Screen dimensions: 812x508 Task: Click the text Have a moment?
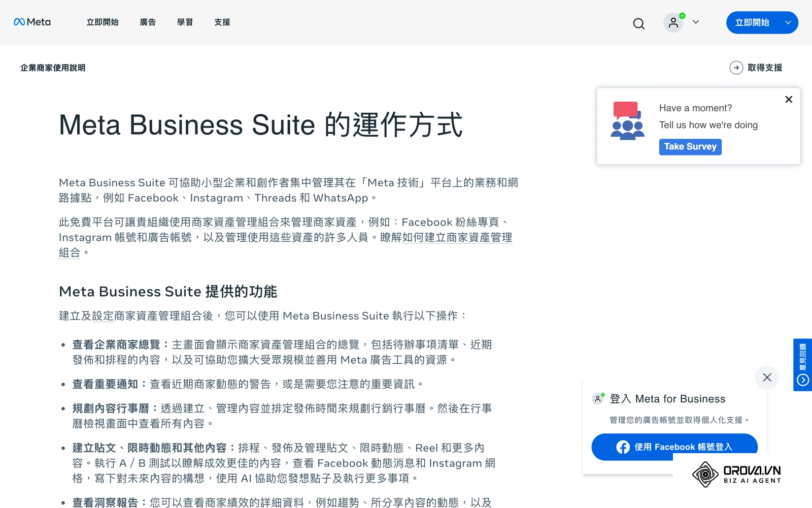(x=695, y=108)
